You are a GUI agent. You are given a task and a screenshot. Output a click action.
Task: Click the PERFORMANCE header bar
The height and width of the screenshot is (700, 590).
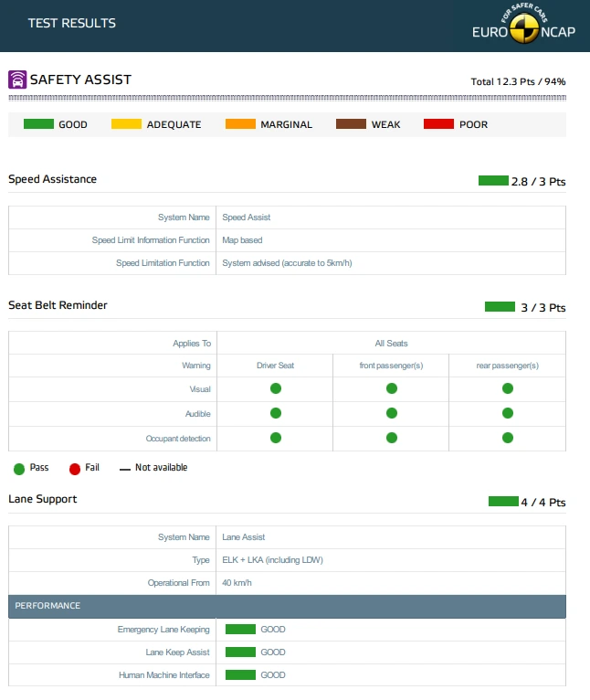pos(287,606)
